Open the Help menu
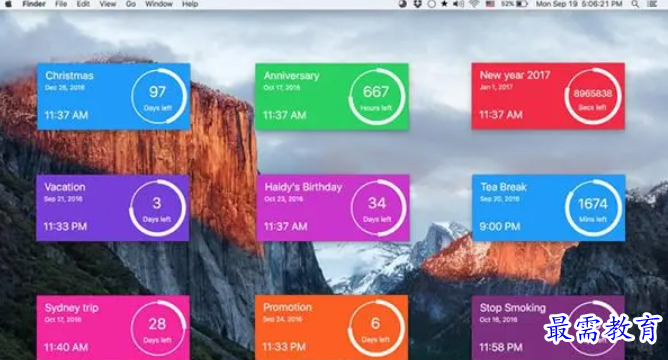 tap(190, 4)
